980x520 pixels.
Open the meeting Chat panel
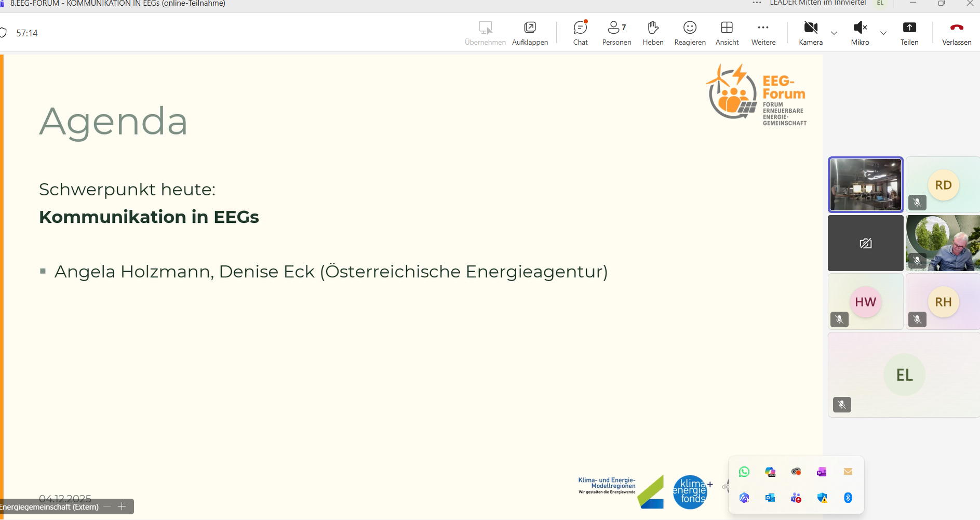pos(580,33)
